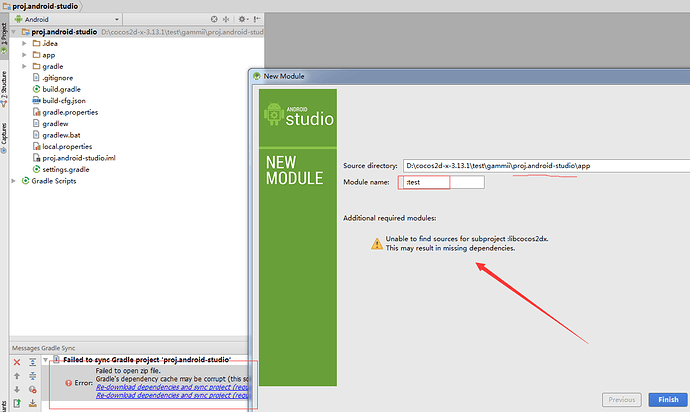Click the warning triangle icon in New Module
The width and height of the screenshot is (690, 412).
377,243
